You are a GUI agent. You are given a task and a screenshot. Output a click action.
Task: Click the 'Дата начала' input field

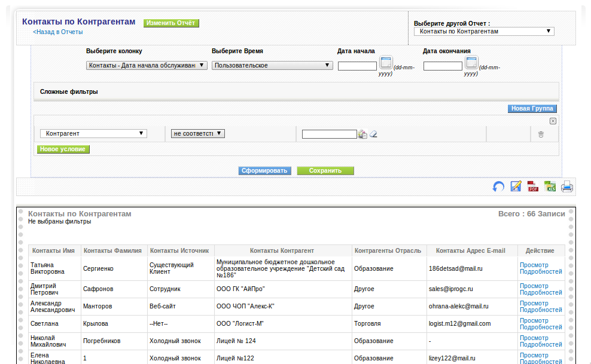tap(357, 66)
